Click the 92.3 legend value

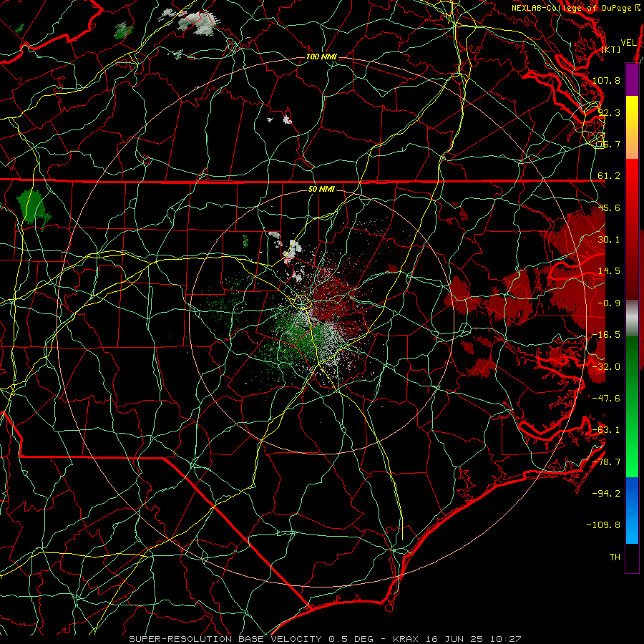tap(609, 112)
